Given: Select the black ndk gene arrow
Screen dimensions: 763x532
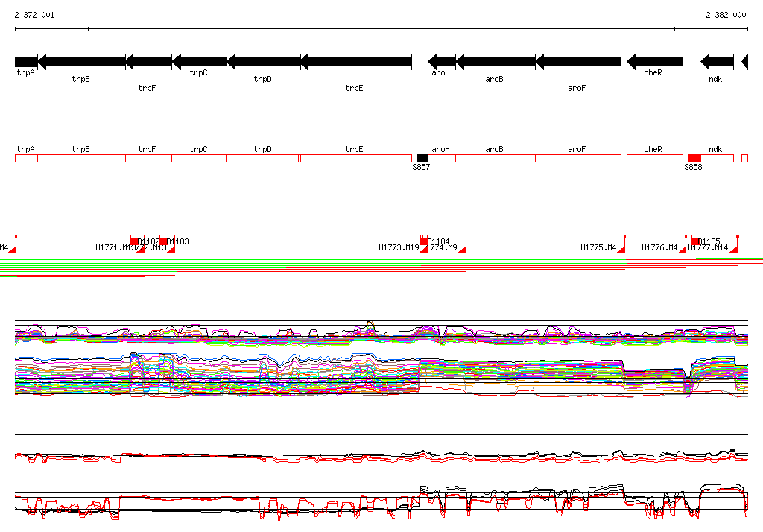Looking at the screenshot, I should [x=717, y=62].
